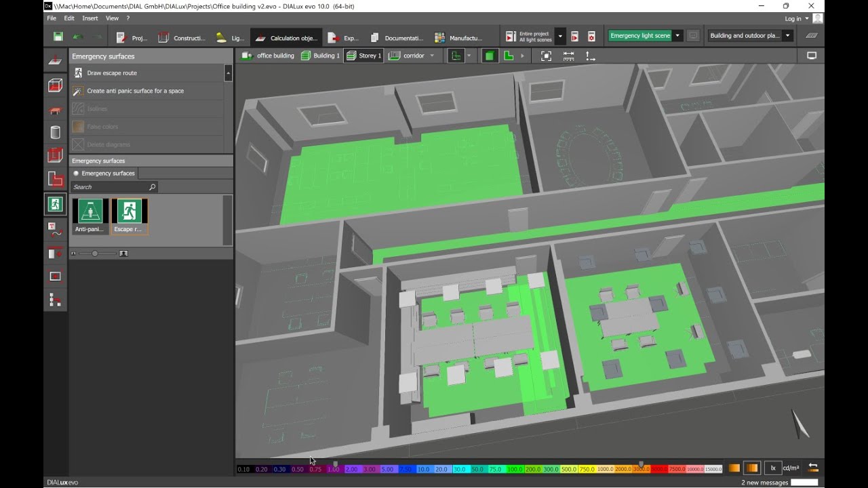Toggle the 3D view green cube

pos(489,56)
